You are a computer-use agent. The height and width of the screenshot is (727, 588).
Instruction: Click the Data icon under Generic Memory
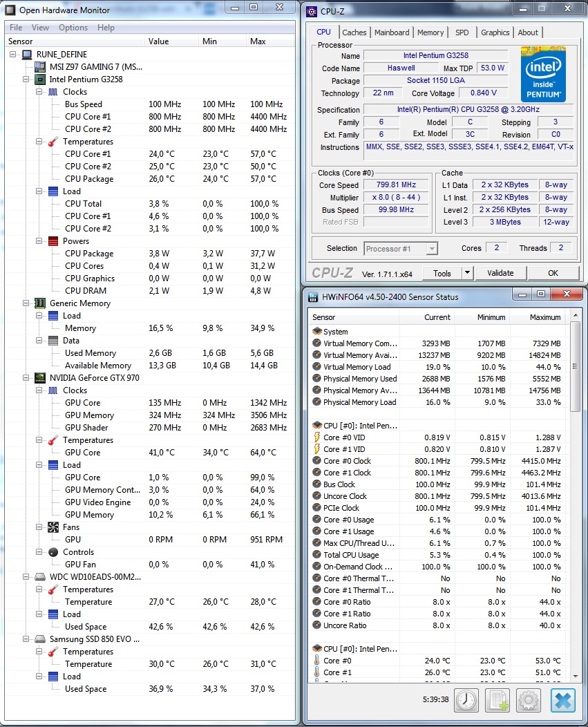[x=53, y=340]
